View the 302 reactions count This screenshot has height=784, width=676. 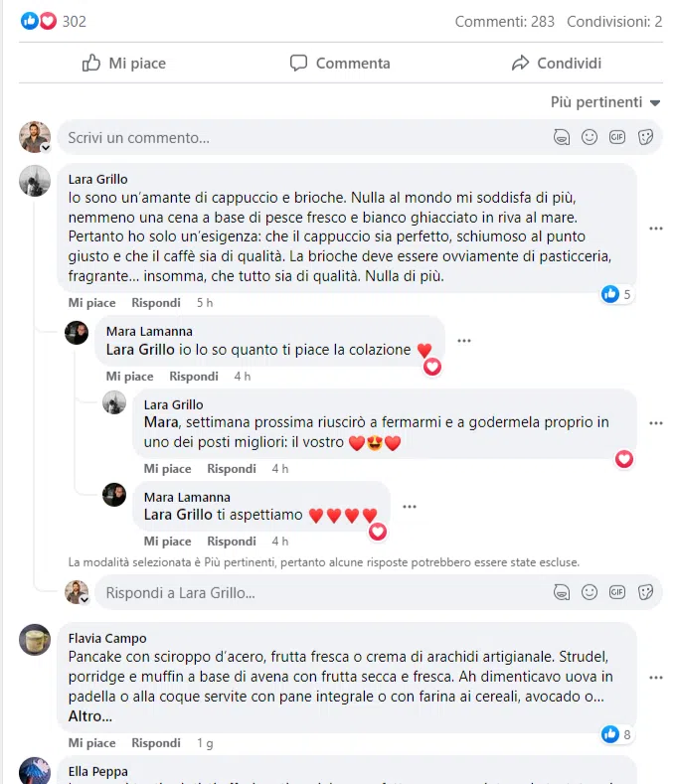pyautogui.click(x=74, y=22)
